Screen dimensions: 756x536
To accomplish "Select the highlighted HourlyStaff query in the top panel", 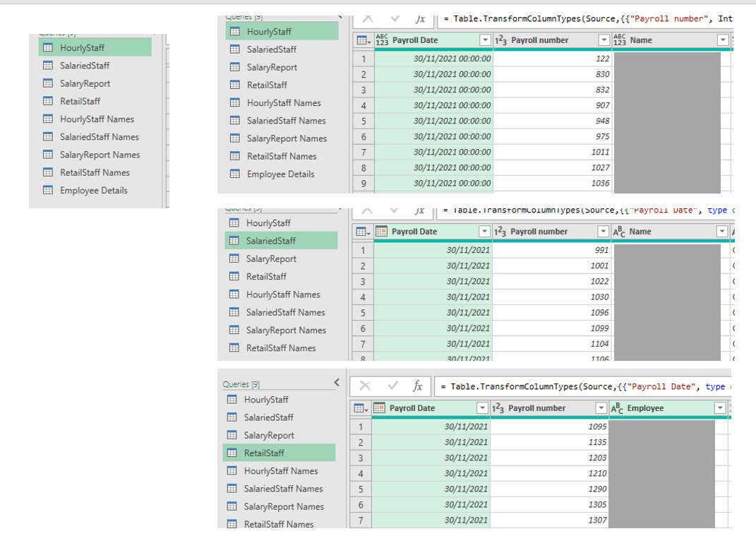I will (x=282, y=31).
